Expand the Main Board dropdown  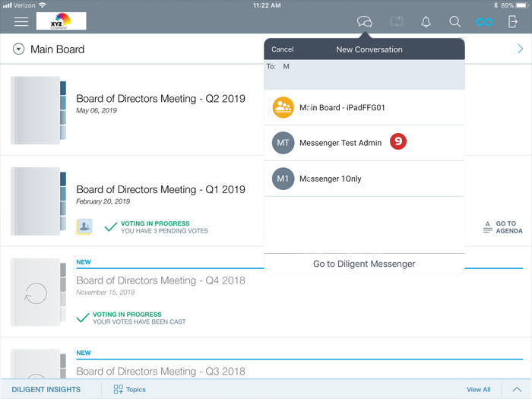[x=18, y=49]
